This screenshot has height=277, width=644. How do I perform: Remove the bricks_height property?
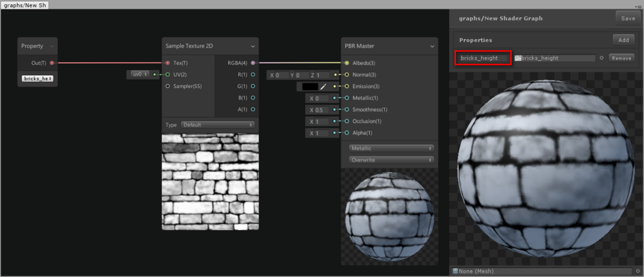(x=621, y=58)
